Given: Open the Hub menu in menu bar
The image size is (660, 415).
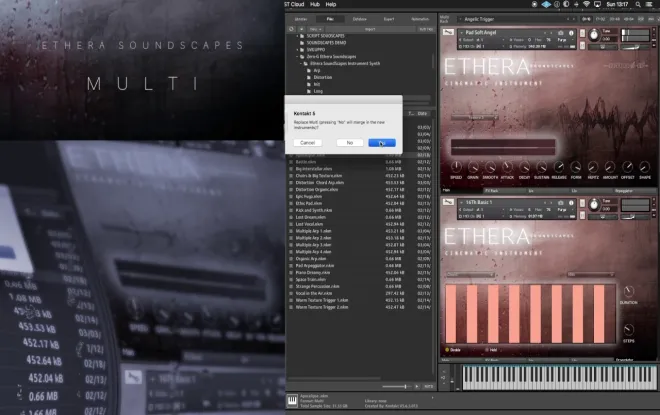Looking at the screenshot, I should point(315,4).
